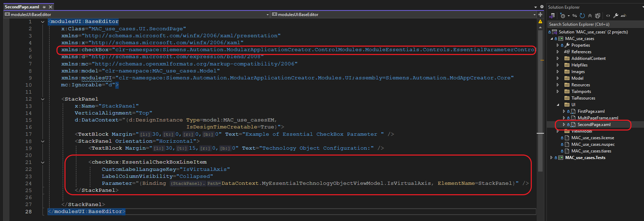Viewport: 644px width, 221px height.
Task: Click closing '</modulesUI:BaseEditor>' tag line 28
Action: click(86, 212)
